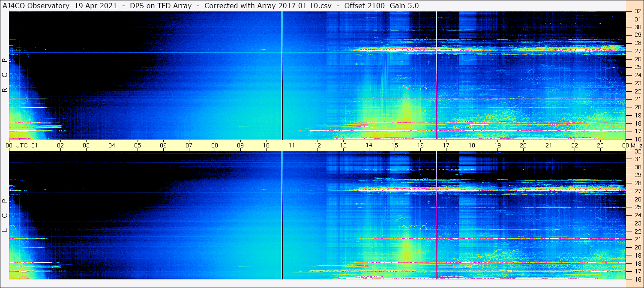Screen dimensions: 644x288
Task: Select the 02 hour tick label
Action: tap(60, 146)
